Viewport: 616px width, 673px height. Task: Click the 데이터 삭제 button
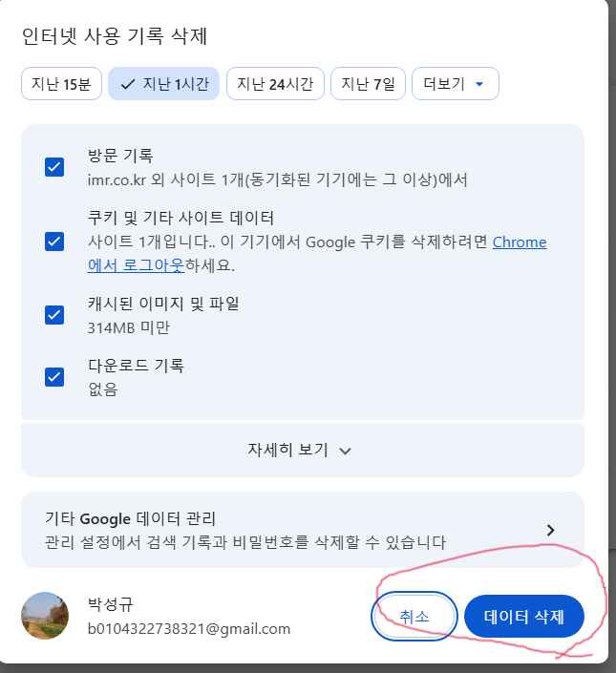(522, 617)
